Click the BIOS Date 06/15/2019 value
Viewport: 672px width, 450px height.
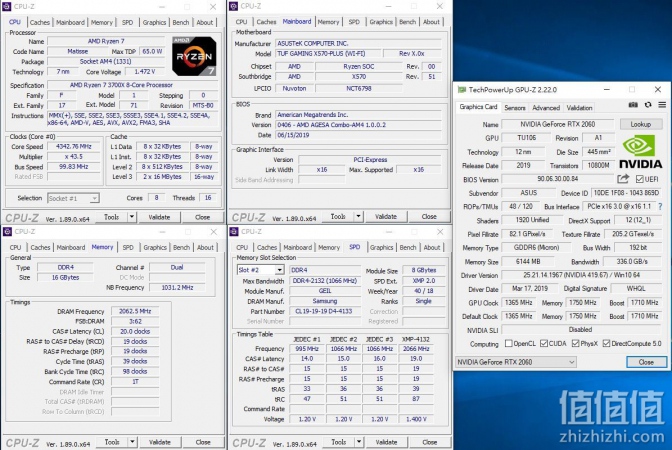tap(358, 135)
